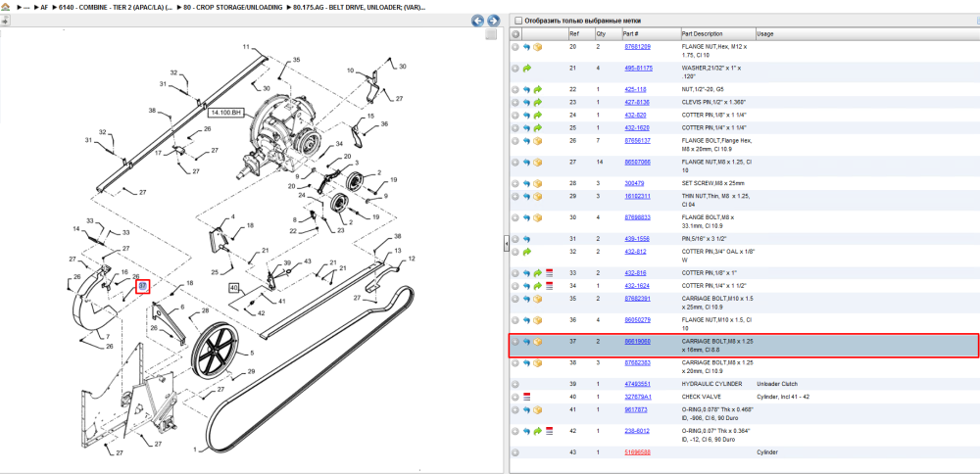Add ref 26 flange bolt with circle button

(515, 140)
